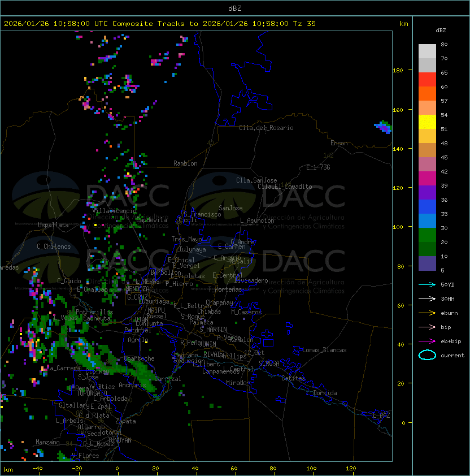Click the cyan 'current' ellipse legend icon
The height and width of the screenshot is (476, 470).
[427, 355]
